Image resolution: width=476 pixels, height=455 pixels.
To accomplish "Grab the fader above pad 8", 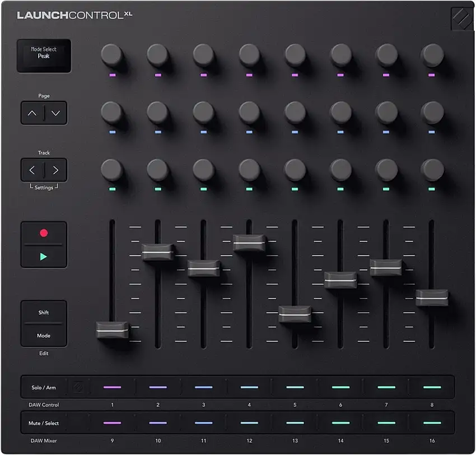I will point(432,298).
